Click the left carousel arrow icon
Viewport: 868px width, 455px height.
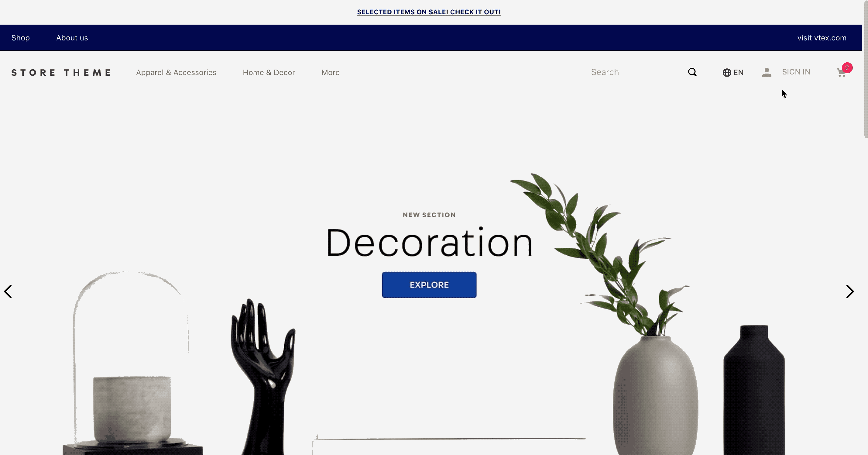click(8, 292)
